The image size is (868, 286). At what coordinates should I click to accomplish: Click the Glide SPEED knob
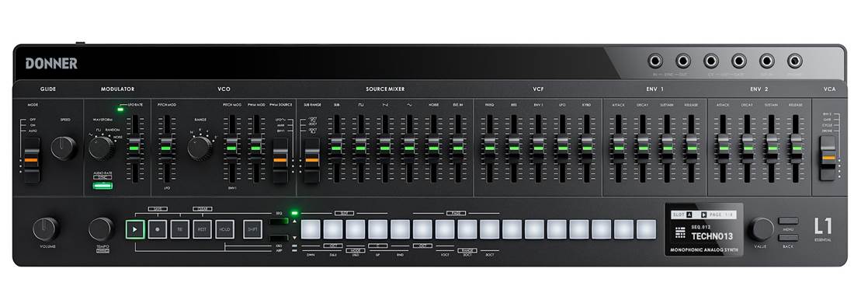tap(64, 148)
